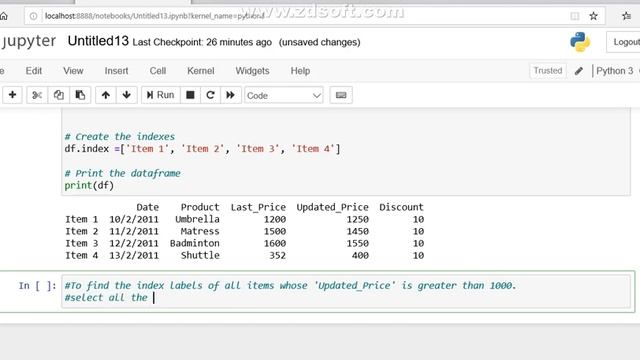
Task: Open the Edit menu
Action: (33, 71)
